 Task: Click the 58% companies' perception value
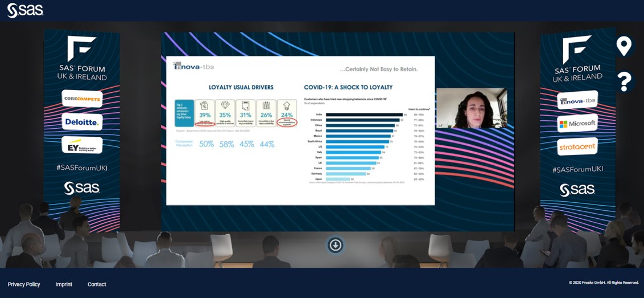click(x=226, y=144)
